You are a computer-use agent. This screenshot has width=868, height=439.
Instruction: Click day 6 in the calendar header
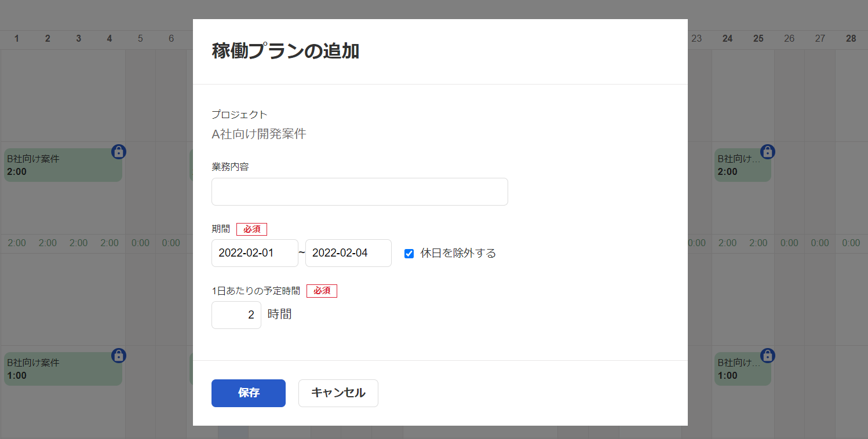(171, 39)
